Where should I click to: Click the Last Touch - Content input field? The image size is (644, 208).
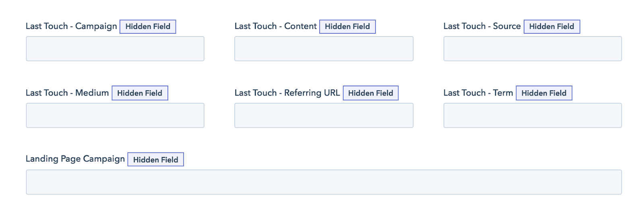(x=324, y=49)
